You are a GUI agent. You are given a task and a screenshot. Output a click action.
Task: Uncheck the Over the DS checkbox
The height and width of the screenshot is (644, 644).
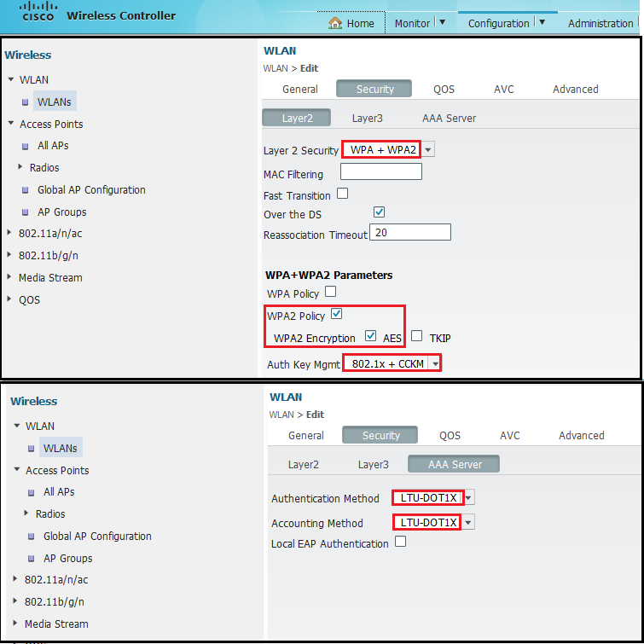coord(380,212)
